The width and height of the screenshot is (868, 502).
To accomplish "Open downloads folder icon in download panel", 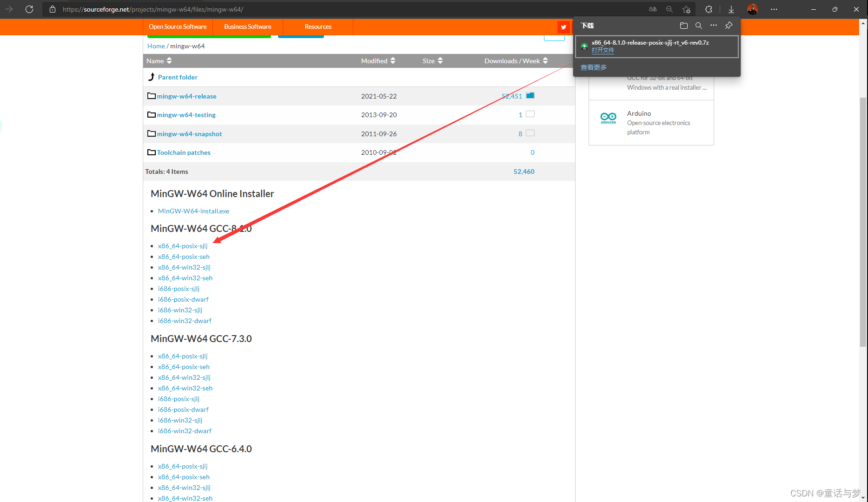I will tap(684, 26).
